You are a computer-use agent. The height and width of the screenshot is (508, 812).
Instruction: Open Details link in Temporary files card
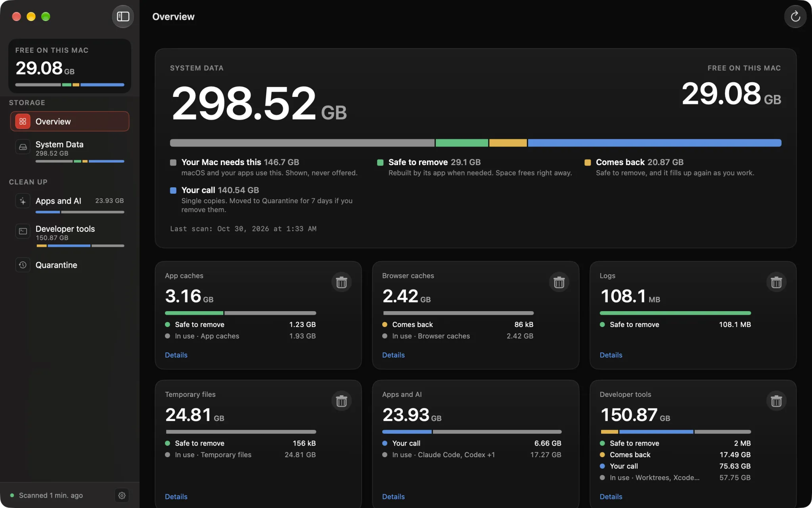click(176, 496)
